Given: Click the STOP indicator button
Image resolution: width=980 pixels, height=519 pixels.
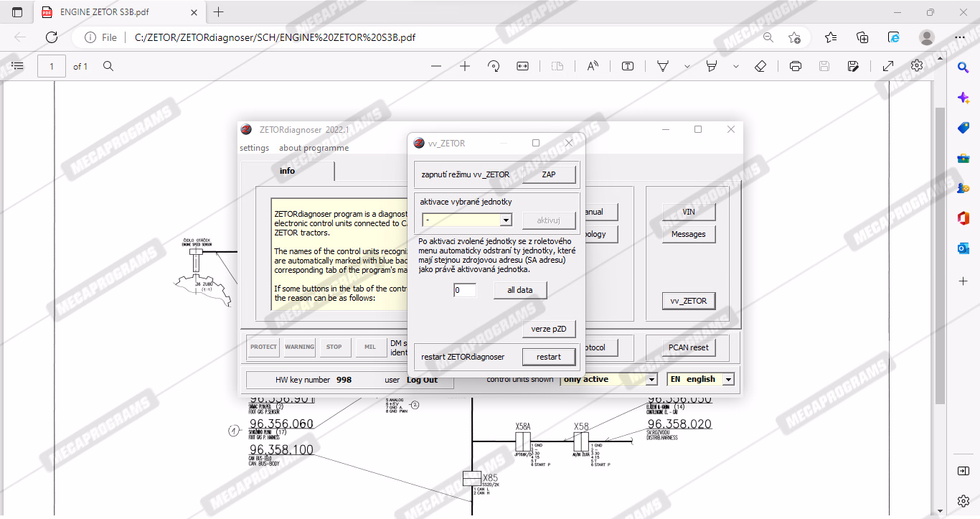Looking at the screenshot, I should [334, 347].
